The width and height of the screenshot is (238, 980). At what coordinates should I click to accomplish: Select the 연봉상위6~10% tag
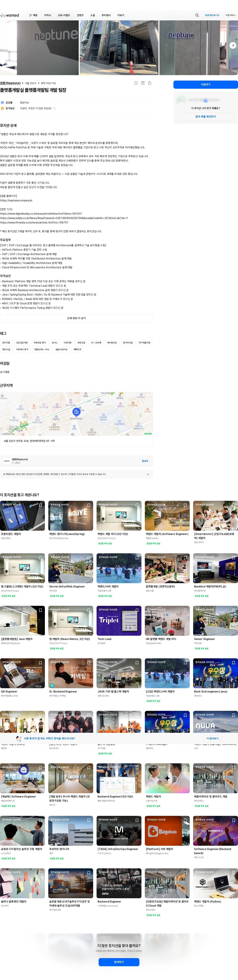tap(41, 350)
